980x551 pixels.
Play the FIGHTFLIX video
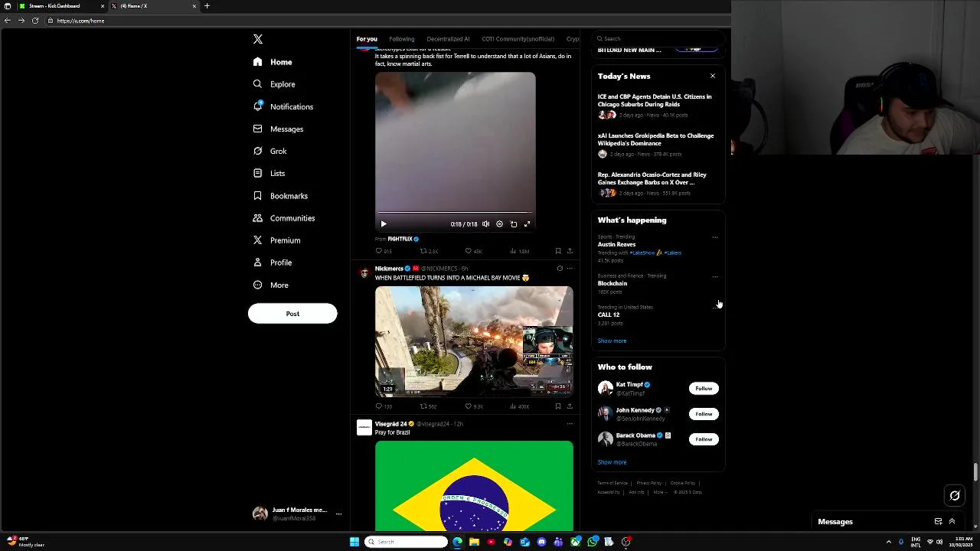coord(384,224)
